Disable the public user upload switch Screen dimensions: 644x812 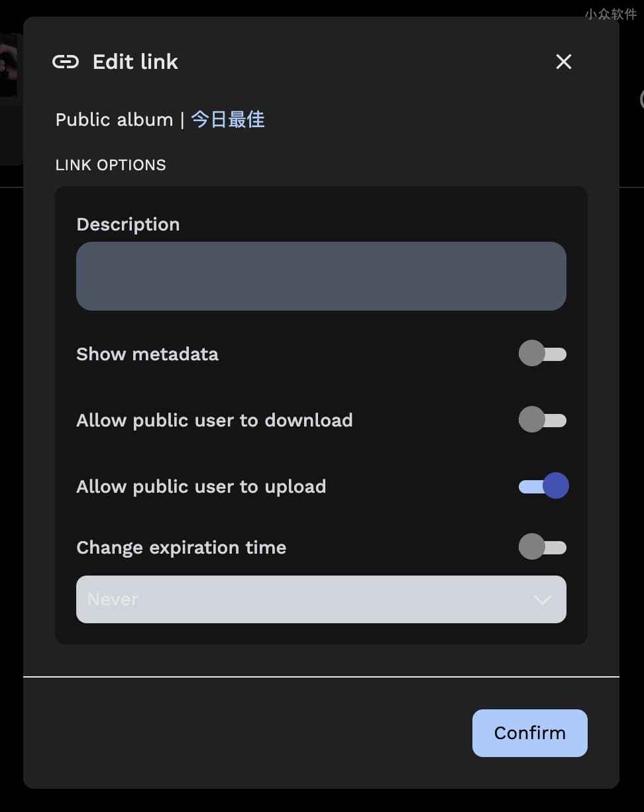click(543, 486)
